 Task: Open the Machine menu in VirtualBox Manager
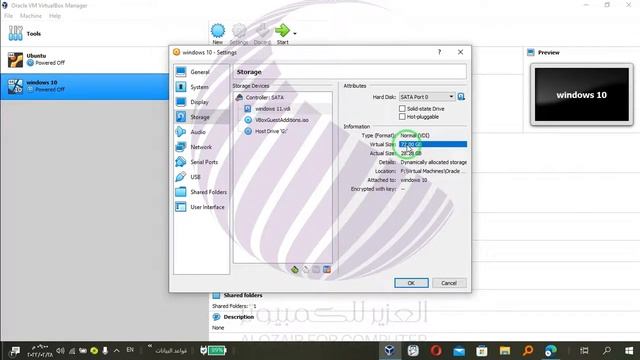tap(31, 16)
